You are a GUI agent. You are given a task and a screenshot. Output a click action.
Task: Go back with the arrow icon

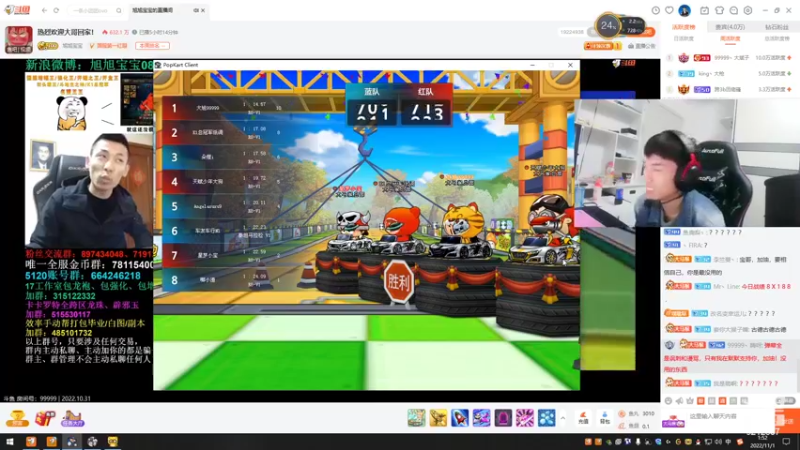(x=44, y=10)
